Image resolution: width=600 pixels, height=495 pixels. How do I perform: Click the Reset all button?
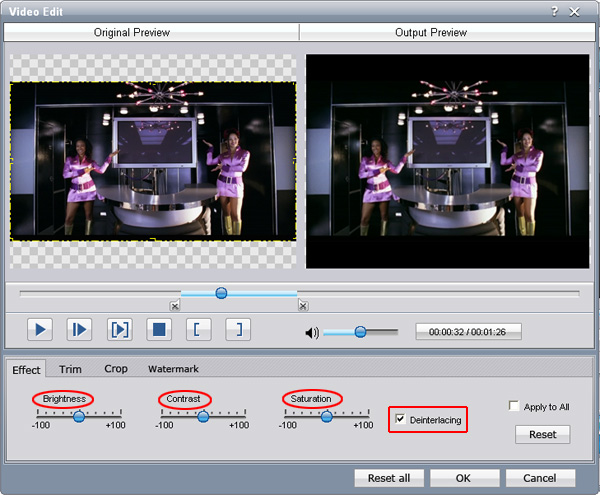tap(389, 478)
